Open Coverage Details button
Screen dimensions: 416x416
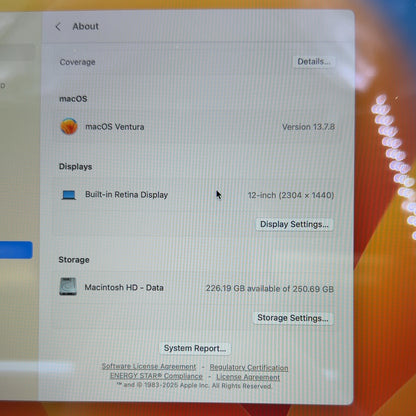[314, 62]
